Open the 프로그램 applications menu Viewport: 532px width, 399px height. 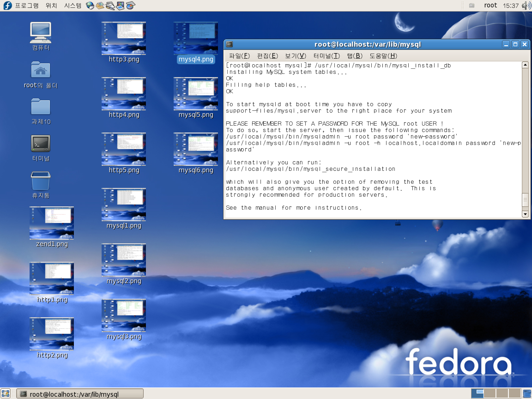(26, 6)
